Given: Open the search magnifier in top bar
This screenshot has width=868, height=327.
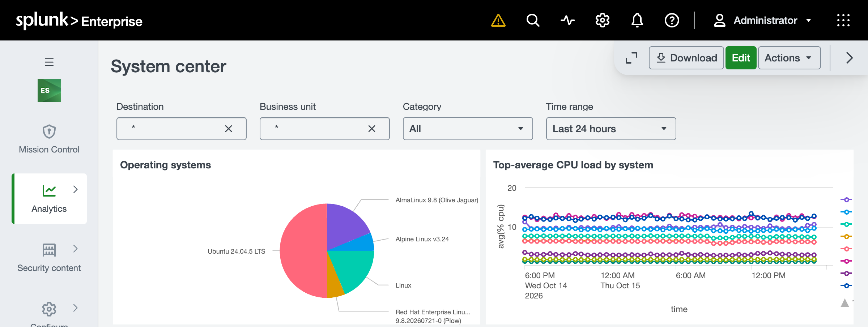Looking at the screenshot, I should [x=533, y=20].
